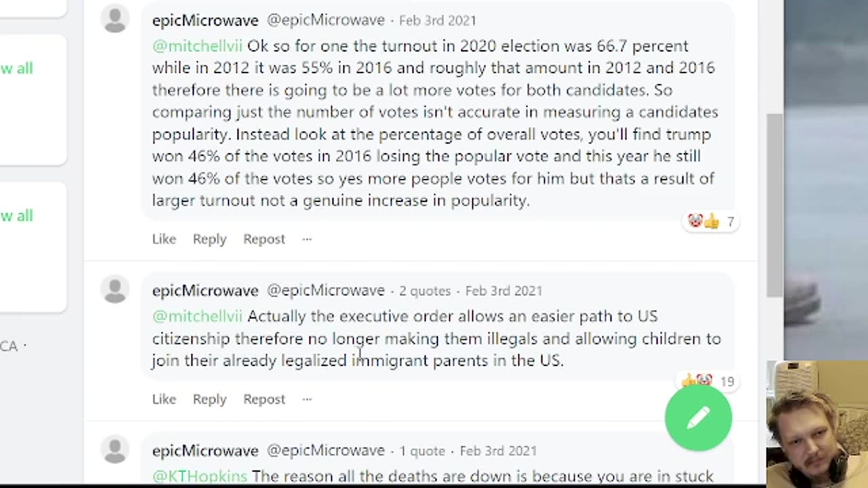Image resolution: width=868 pixels, height=488 pixels.
Task: Click the page's vertical scrollbar thumb
Action: pos(774,203)
